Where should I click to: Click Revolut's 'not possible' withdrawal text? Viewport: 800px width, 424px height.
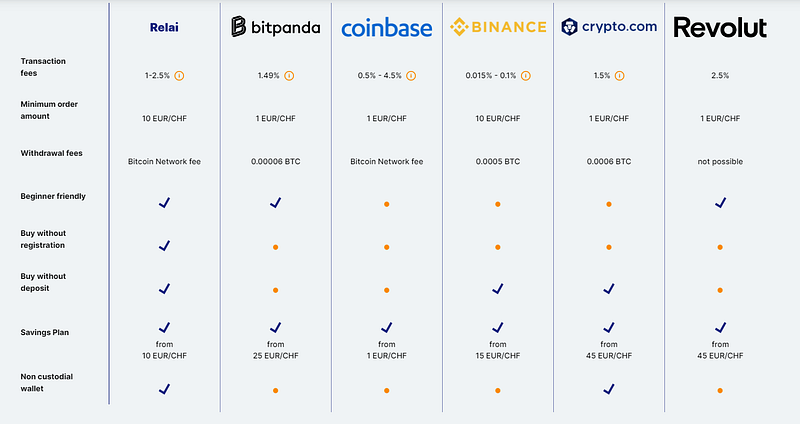point(720,161)
